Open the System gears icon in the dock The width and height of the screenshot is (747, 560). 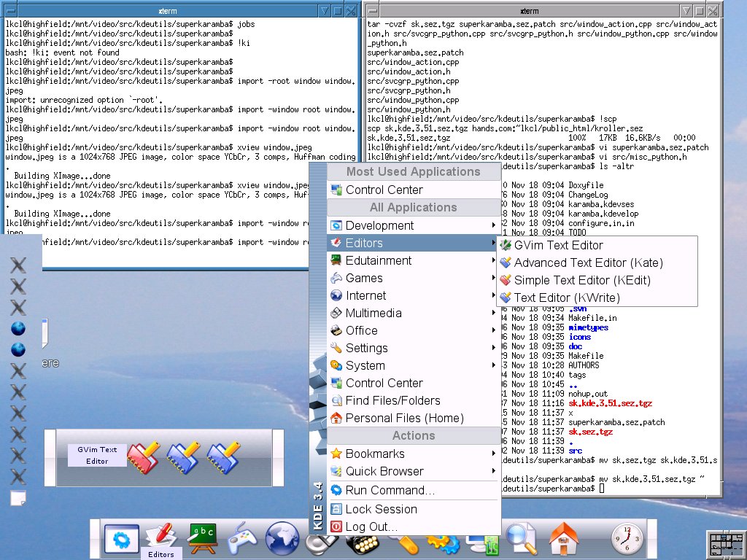coord(443,545)
